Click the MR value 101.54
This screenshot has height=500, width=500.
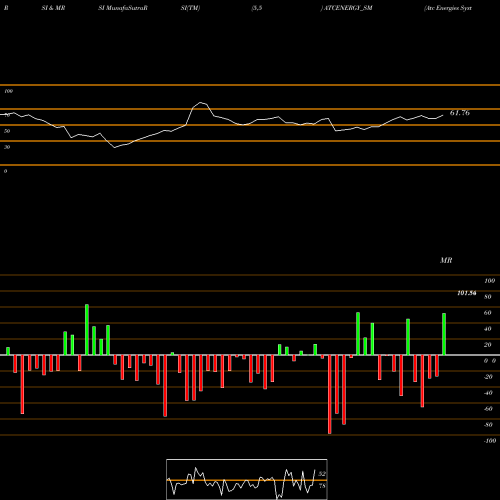click(467, 293)
